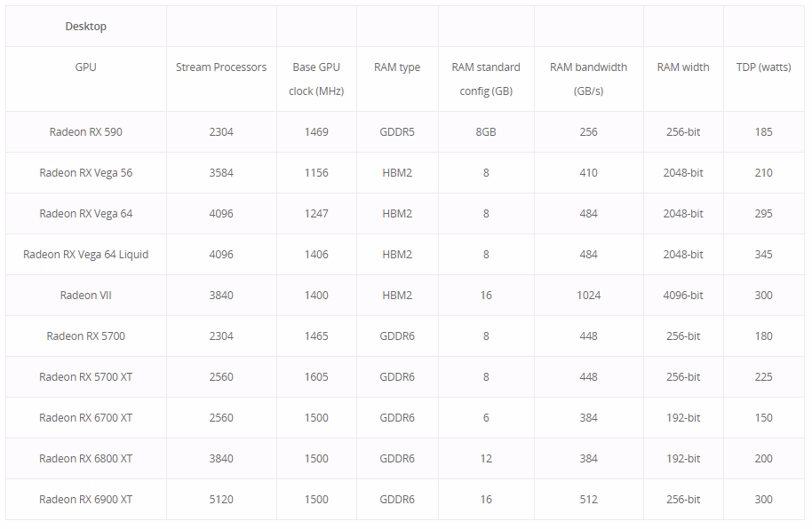This screenshot has width=812, height=529.
Task: Select the RAM type column header
Action: coord(397,67)
